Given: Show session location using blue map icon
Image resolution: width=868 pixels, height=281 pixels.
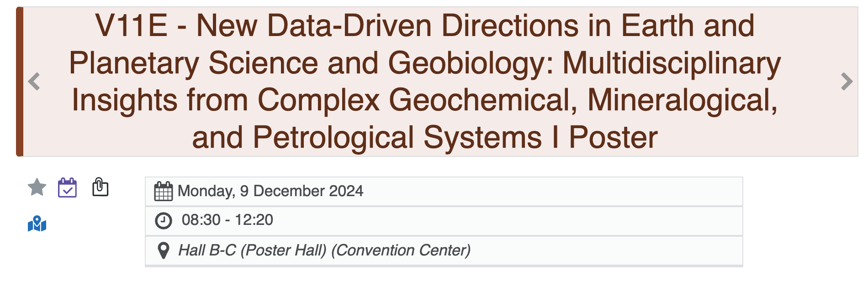Looking at the screenshot, I should coord(37,224).
